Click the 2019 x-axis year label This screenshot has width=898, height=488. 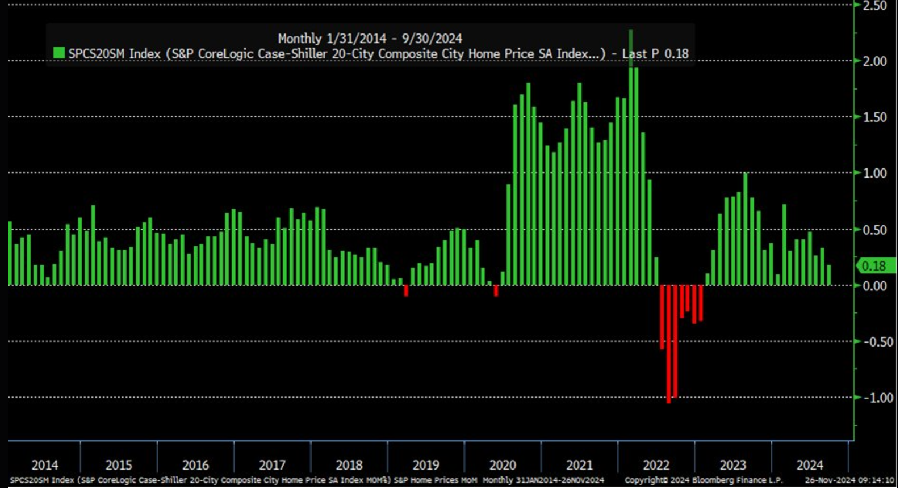[x=426, y=465]
